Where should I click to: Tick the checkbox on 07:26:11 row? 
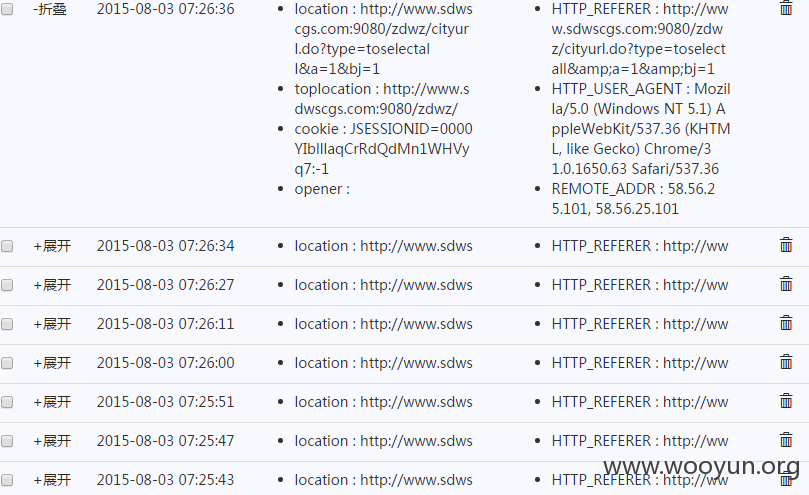tap(7, 324)
